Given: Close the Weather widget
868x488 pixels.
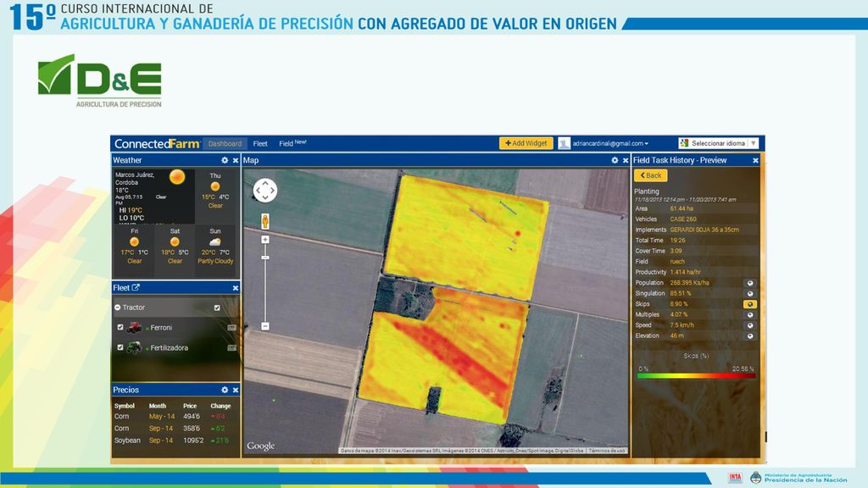Looking at the screenshot, I should (x=236, y=160).
